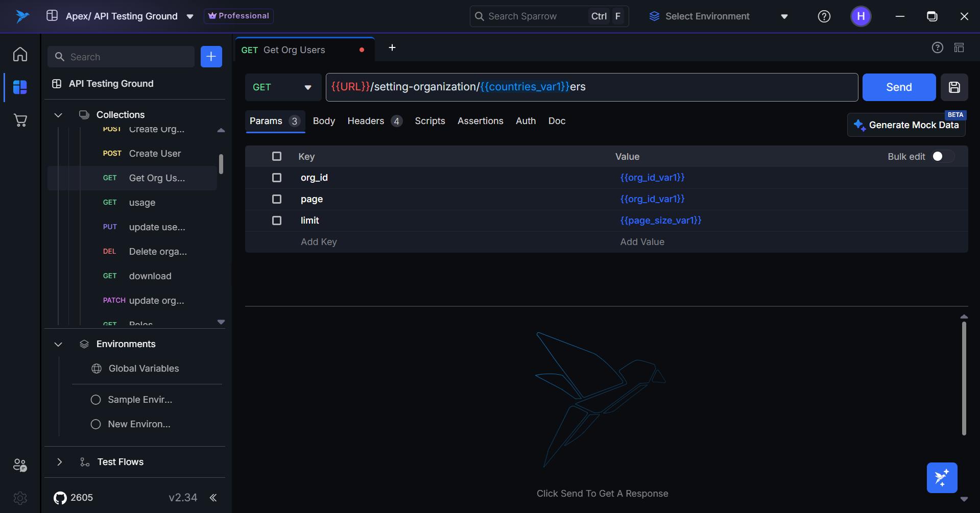Open the Home icon in sidebar
The width and height of the screenshot is (980, 513).
[20, 54]
